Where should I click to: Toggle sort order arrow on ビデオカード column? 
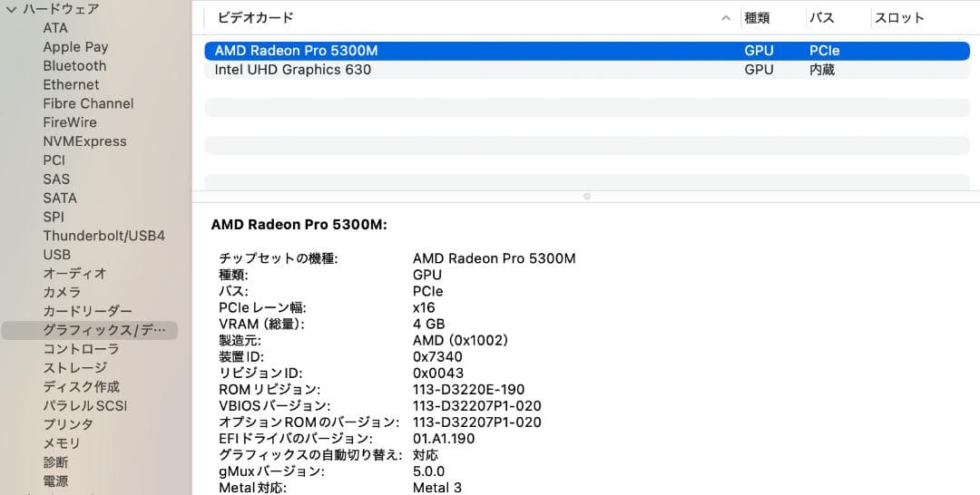(x=726, y=18)
